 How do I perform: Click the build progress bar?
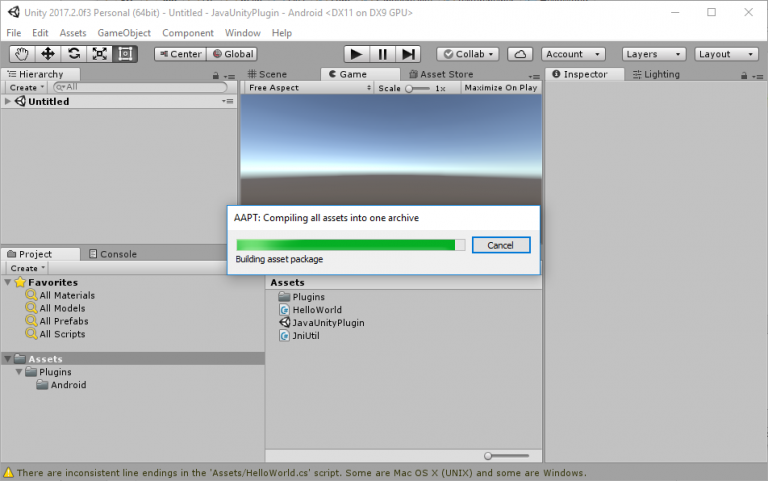click(x=351, y=245)
